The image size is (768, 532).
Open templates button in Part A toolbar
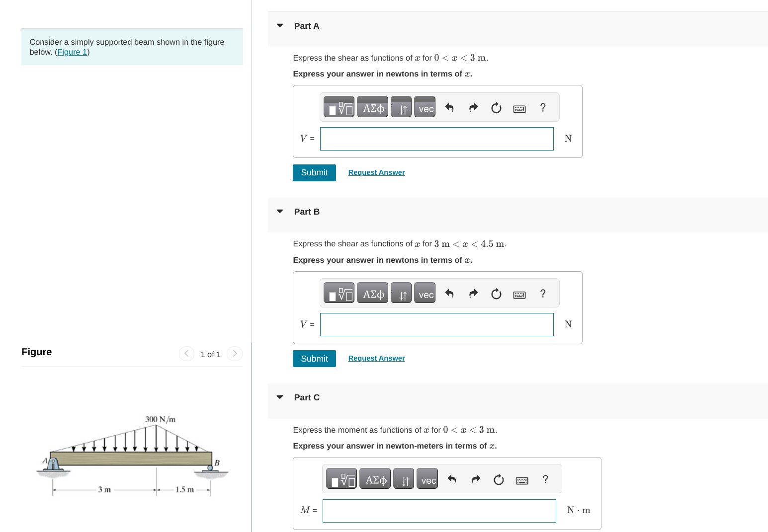point(339,107)
